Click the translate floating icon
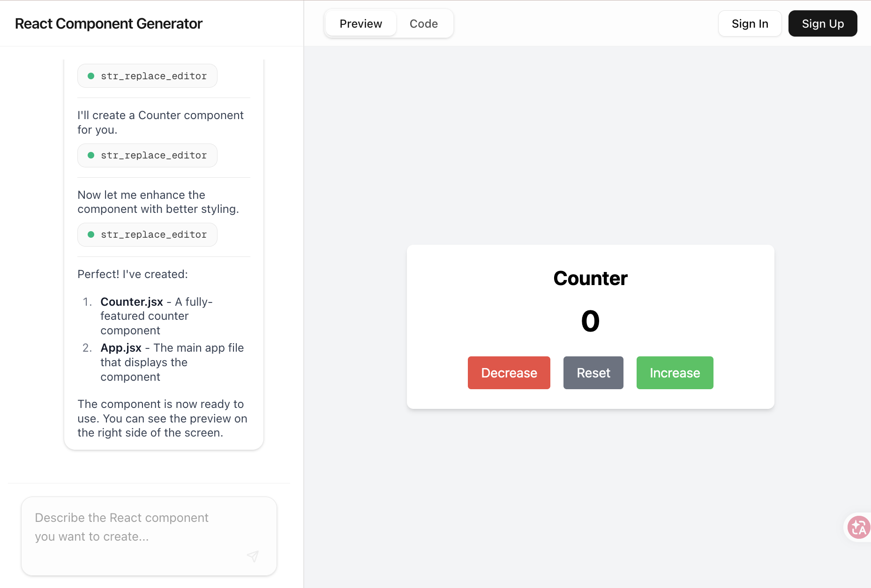The width and height of the screenshot is (871, 588). [x=859, y=528]
